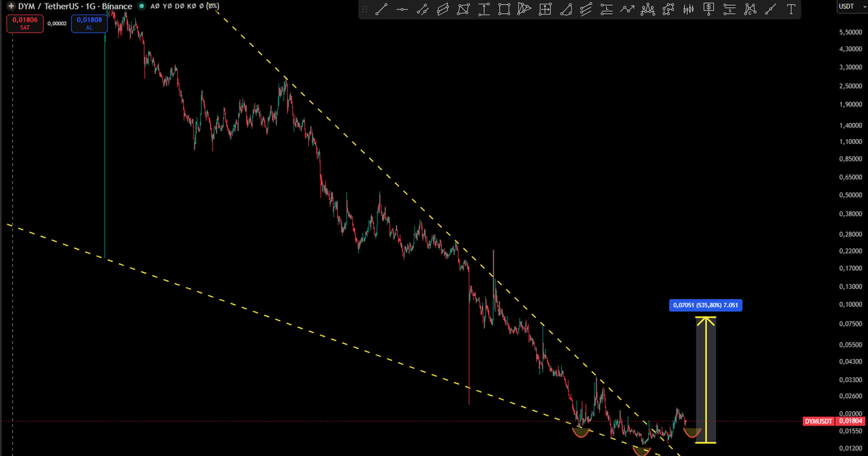Image resolution: width=868 pixels, height=456 pixels.
Task: Select the Long Position dollar-sign tool
Action: click(708, 9)
